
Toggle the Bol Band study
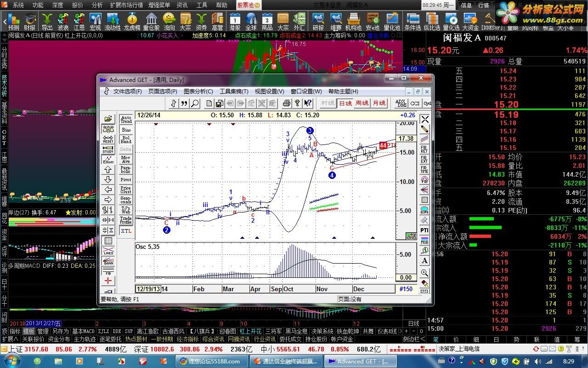point(126,139)
